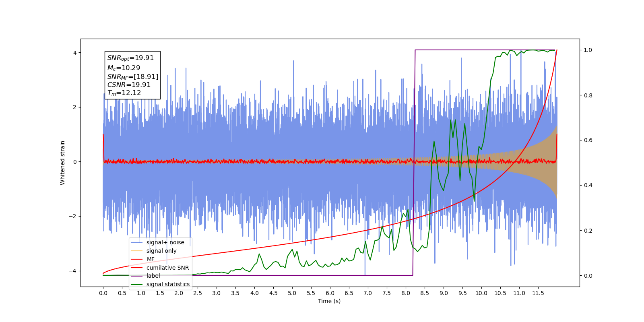This screenshot has width=644, height=322.
Task: Click the 6.5 tick on time axis
Action: point(349,293)
